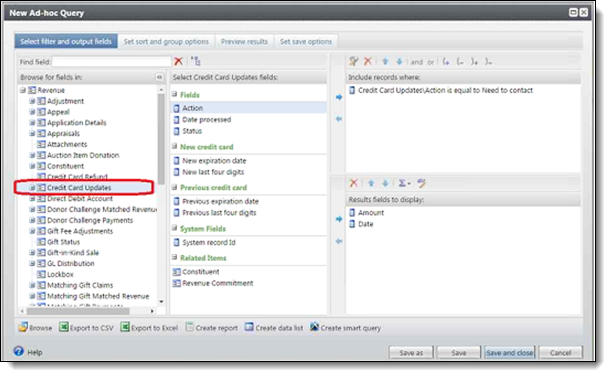Screen dimensions: 611x377
Task: Click Create report
Action: (211, 327)
